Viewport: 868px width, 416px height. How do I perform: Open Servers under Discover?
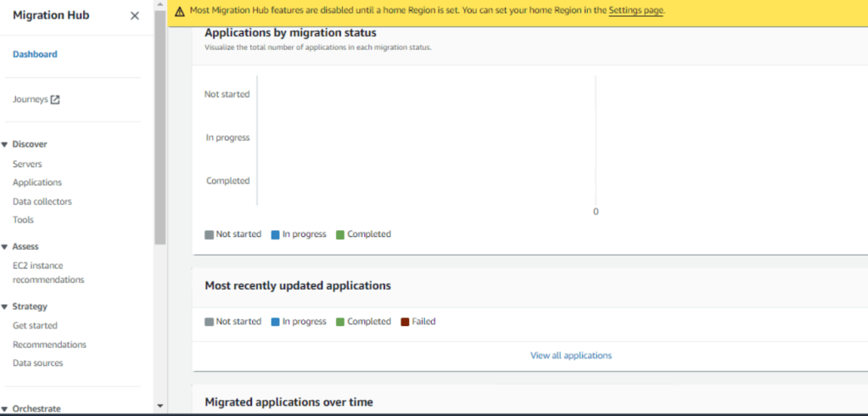[27, 164]
